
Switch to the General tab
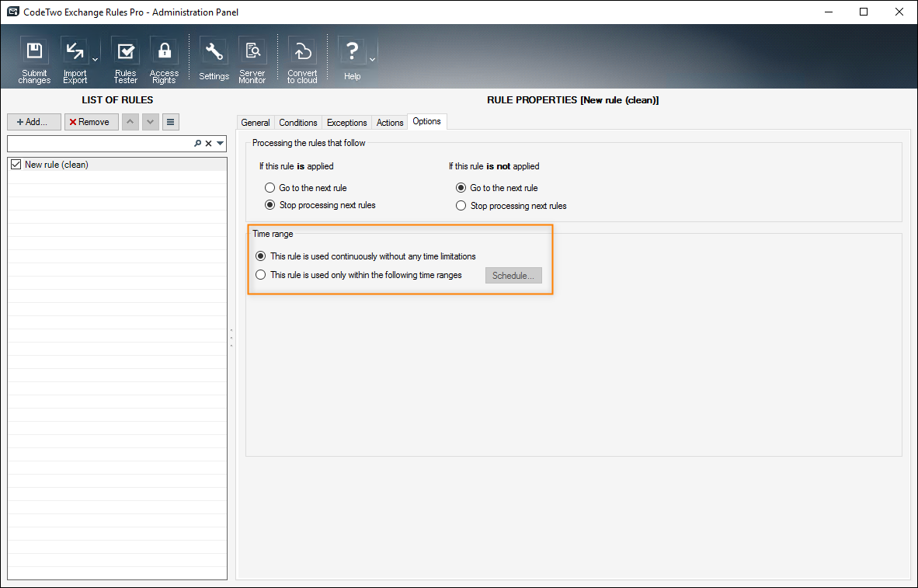click(256, 123)
